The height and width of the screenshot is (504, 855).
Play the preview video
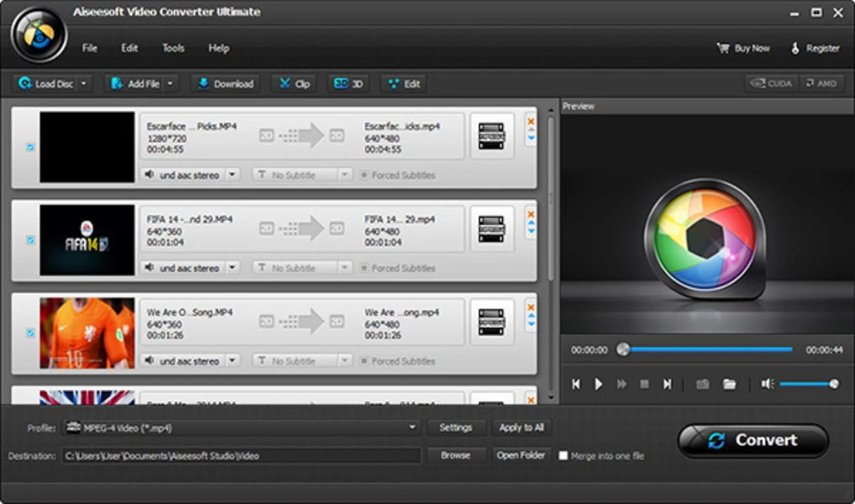[599, 384]
